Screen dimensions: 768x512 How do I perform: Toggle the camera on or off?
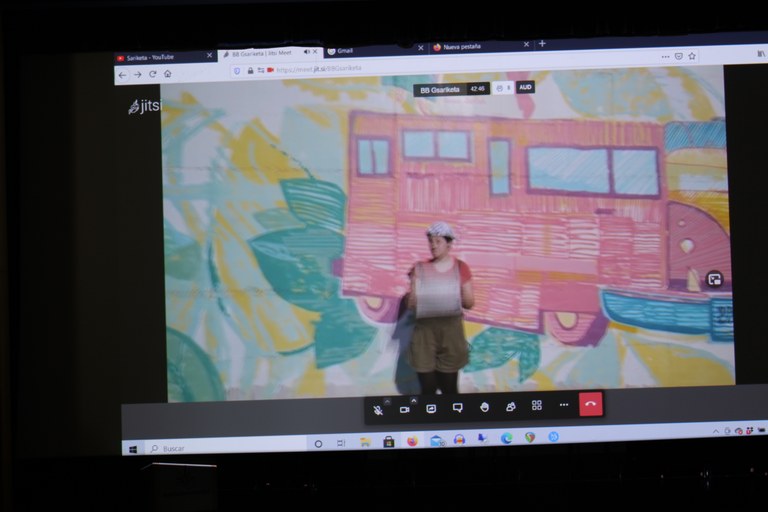[405, 408]
